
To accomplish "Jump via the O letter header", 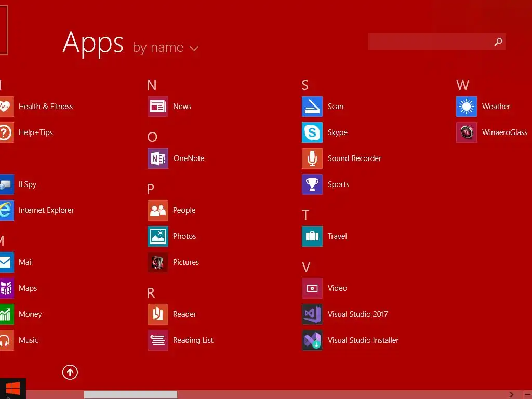I will [x=152, y=137].
